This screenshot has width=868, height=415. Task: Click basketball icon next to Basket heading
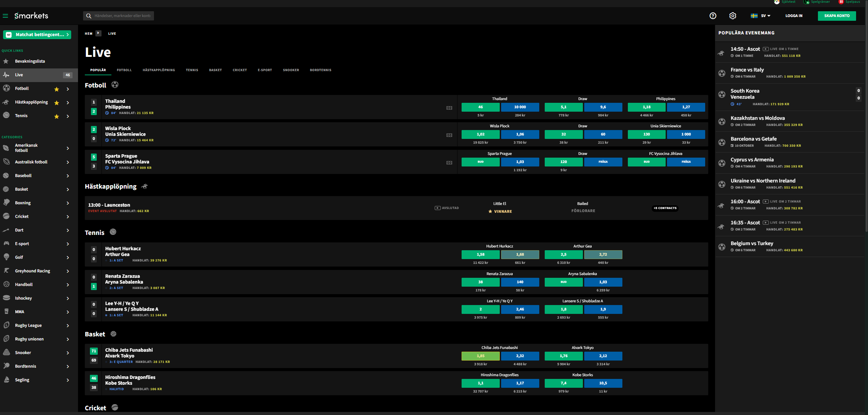coord(113,334)
